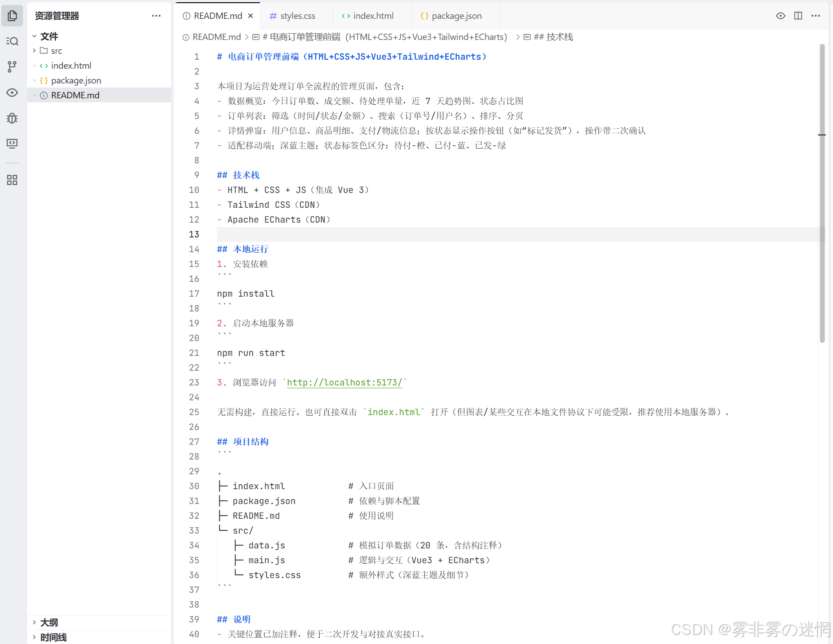
Task: Open the source control branch icon
Action: pyautogui.click(x=12, y=67)
